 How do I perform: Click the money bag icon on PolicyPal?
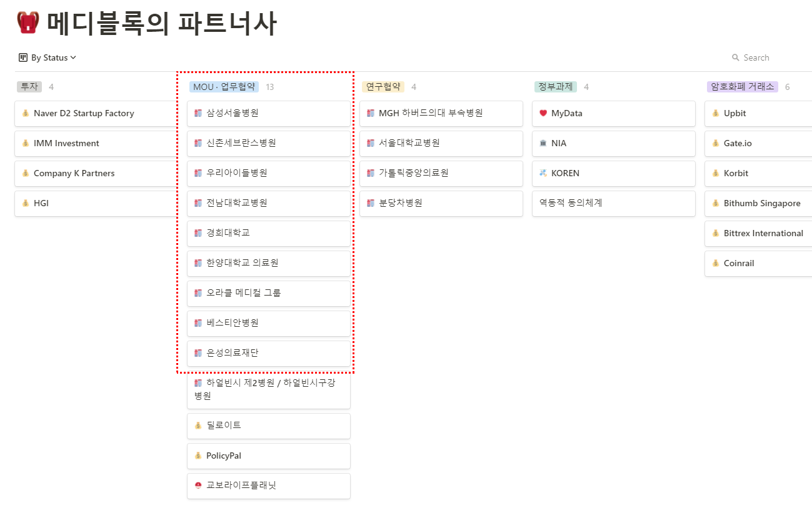(198, 456)
